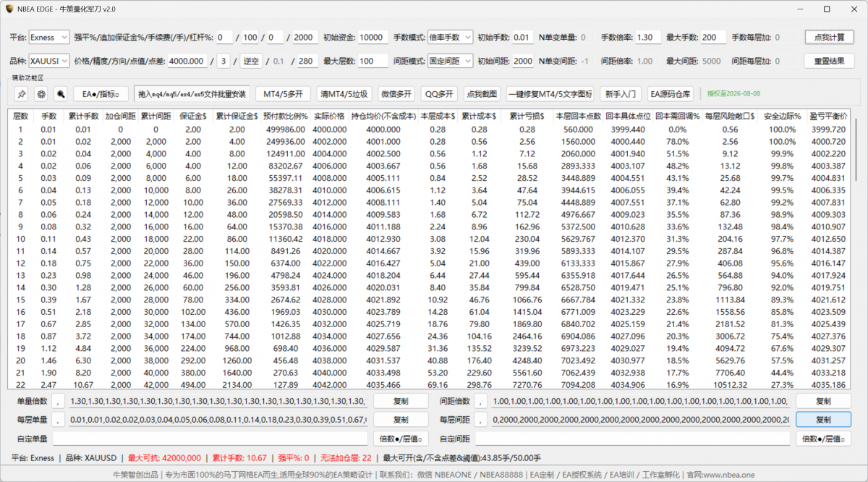Expand the 间距模式 固定间距 dropdown
868x482 pixels.
pos(450,61)
